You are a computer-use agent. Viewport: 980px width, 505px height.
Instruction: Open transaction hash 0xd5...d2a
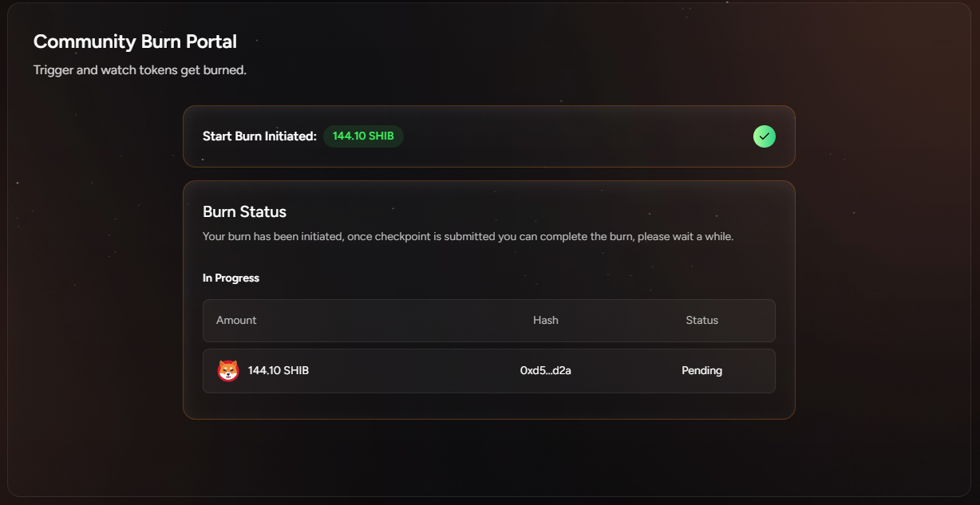pos(545,371)
